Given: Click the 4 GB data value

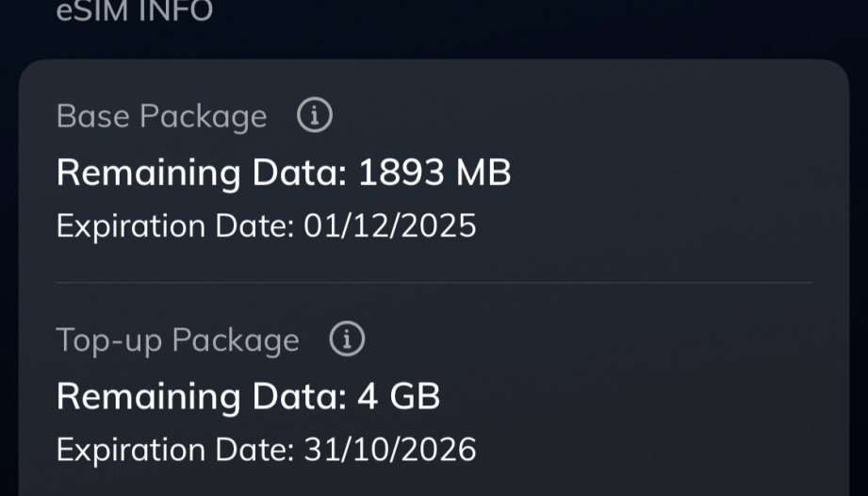Looking at the screenshot, I should click(x=399, y=396).
